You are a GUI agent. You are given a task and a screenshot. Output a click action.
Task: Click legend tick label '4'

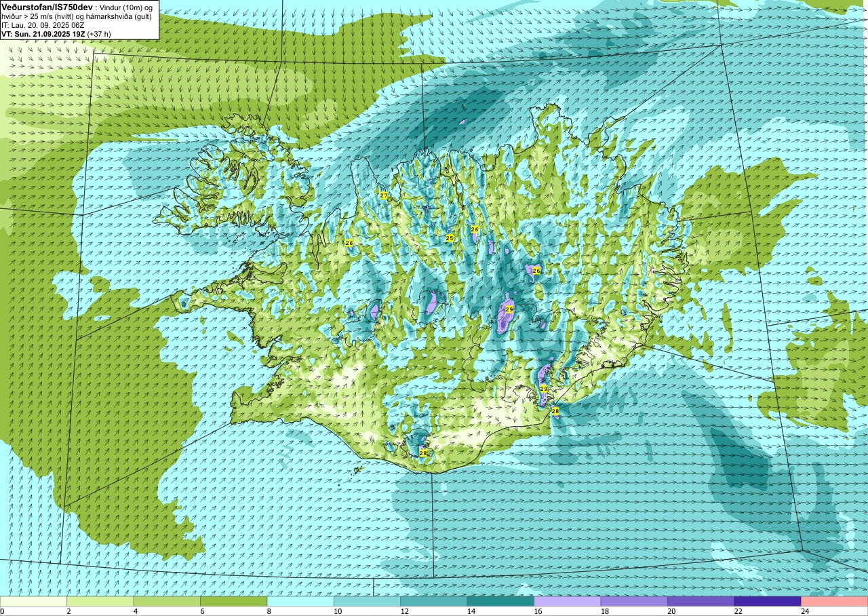click(135, 611)
